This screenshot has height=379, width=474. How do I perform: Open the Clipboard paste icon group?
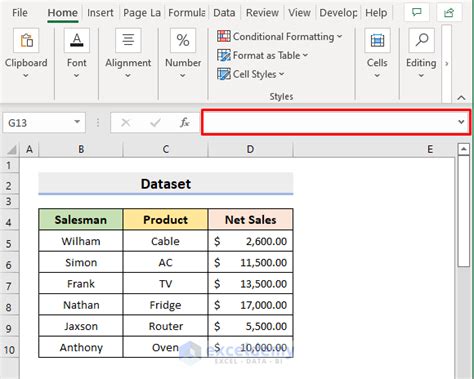(x=26, y=41)
